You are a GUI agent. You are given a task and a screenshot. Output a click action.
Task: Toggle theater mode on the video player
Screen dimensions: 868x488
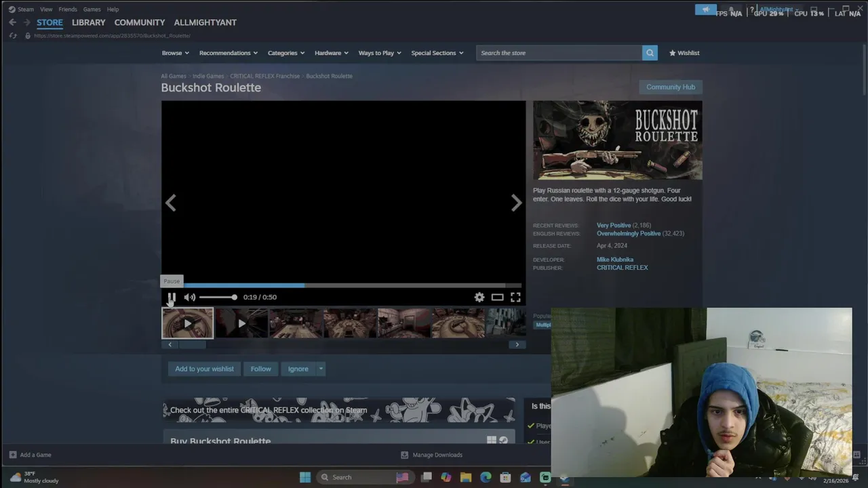click(x=497, y=297)
